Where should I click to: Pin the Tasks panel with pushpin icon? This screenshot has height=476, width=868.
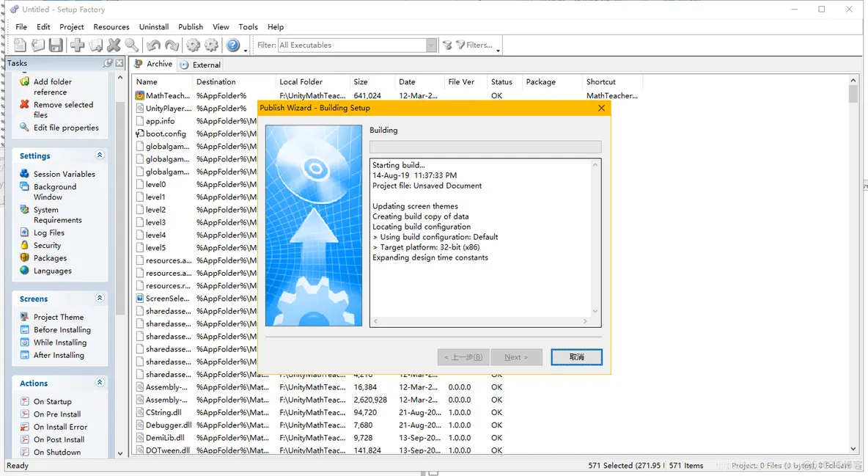pos(108,63)
